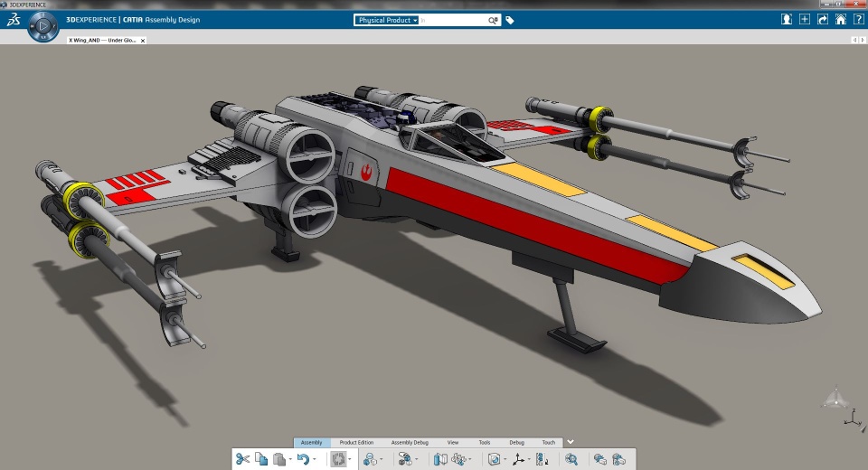This screenshot has height=470, width=868.
Task: Open the Debug tab in action bar
Action: tap(516, 442)
